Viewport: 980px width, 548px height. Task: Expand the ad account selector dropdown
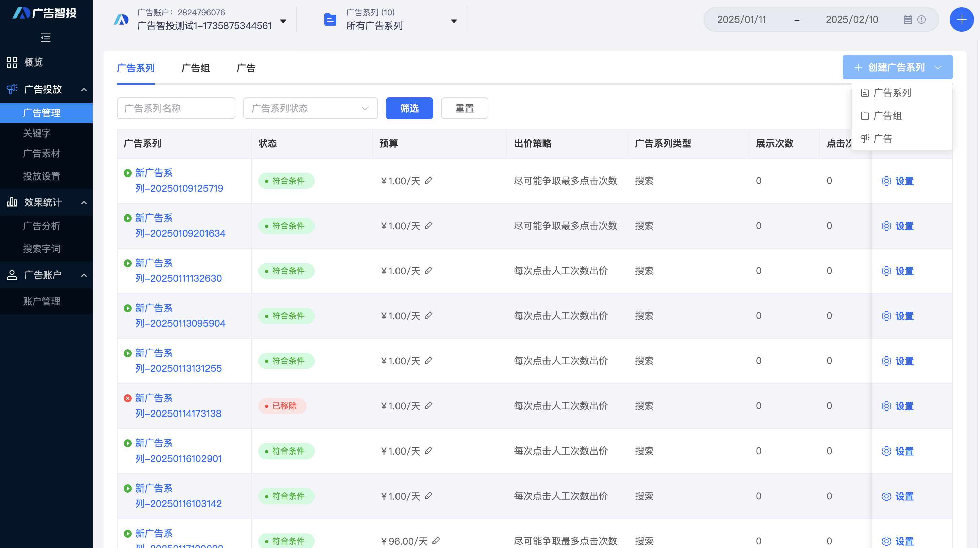point(284,22)
